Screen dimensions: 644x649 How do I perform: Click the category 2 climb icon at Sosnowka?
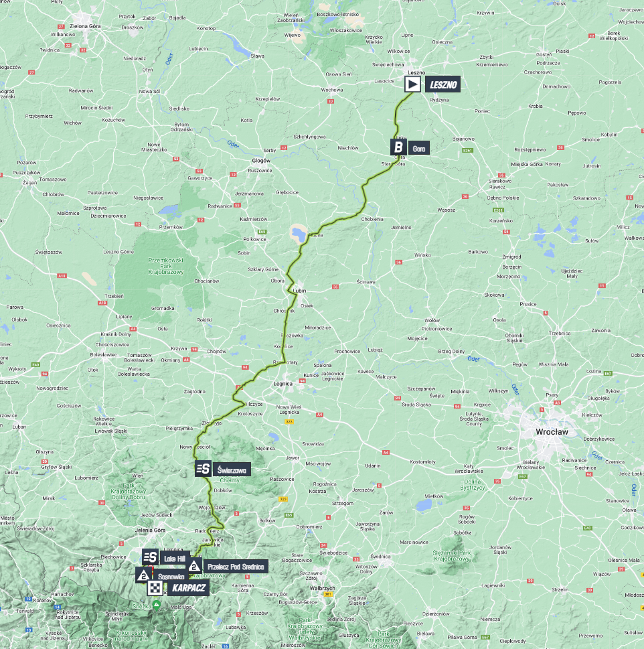click(x=143, y=575)
